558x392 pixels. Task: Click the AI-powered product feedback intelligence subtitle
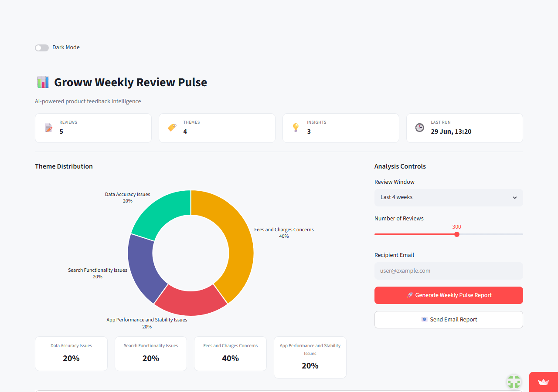click(88, 101)
